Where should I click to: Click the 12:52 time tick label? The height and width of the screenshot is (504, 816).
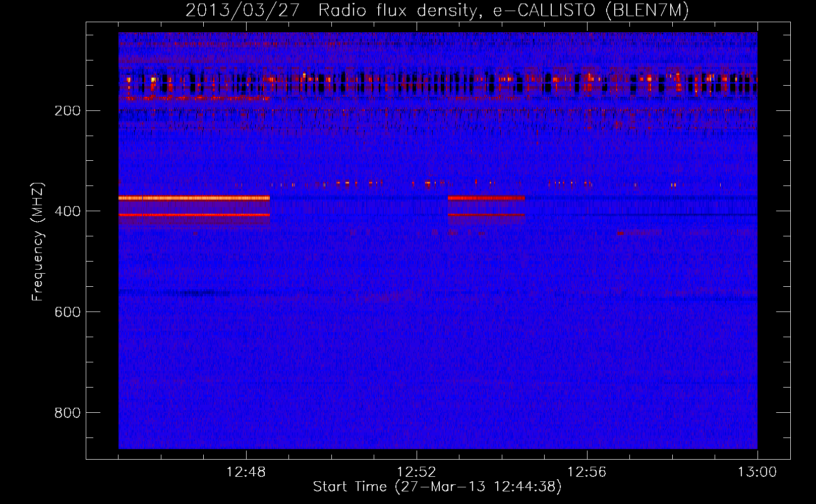(417, 472)
